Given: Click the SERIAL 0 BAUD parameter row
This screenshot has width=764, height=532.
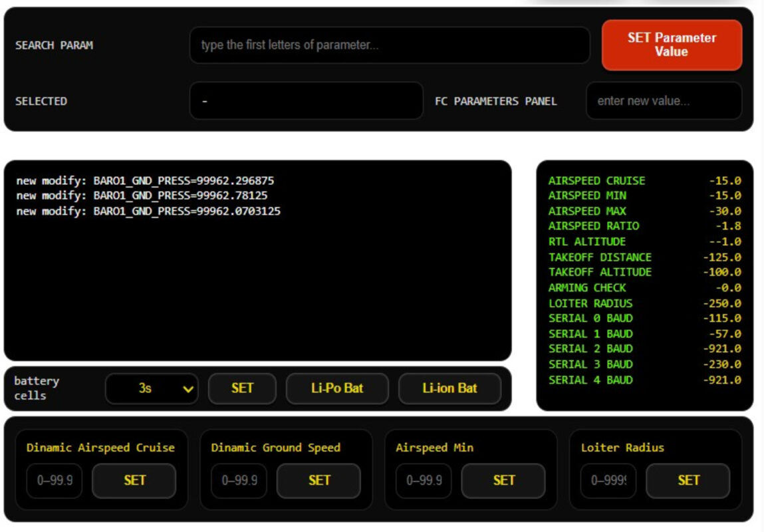Looking at the screenshot, I should (x=590, y=318).
